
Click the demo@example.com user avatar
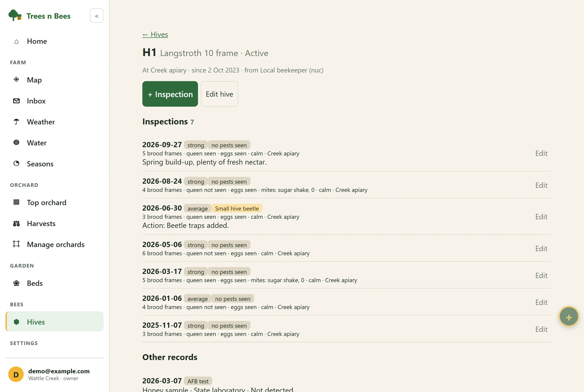(16, 374)
